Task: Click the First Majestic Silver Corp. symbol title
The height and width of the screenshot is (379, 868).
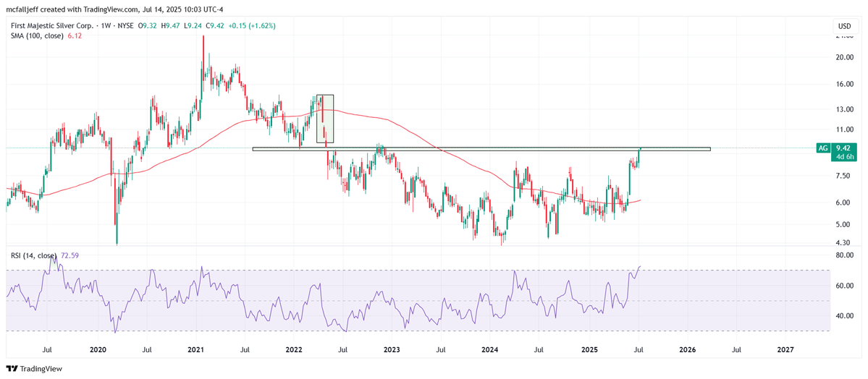Action: pyautogui.click(x=51, y=25)
